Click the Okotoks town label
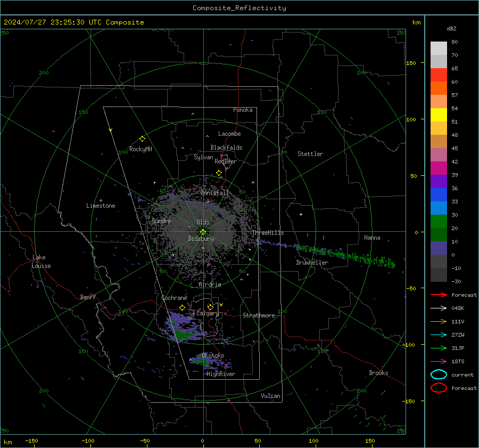 tap(213, 355)
